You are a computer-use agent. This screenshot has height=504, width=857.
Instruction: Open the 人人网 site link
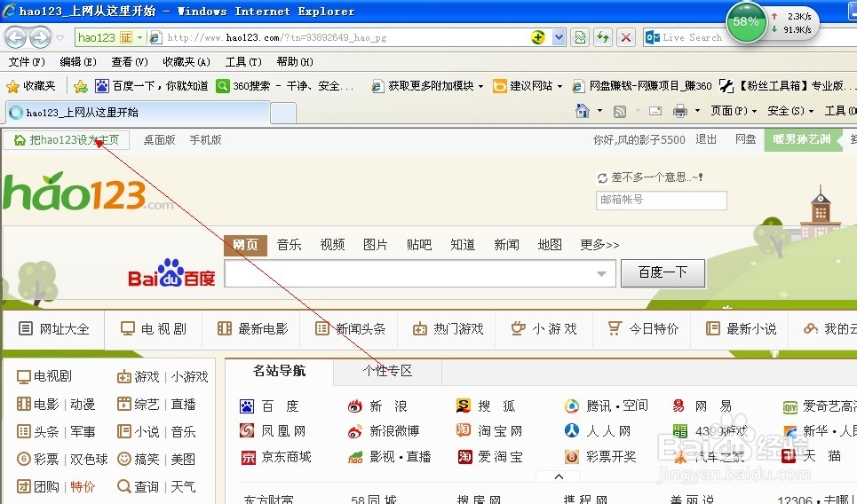click(x=598, y=431)
